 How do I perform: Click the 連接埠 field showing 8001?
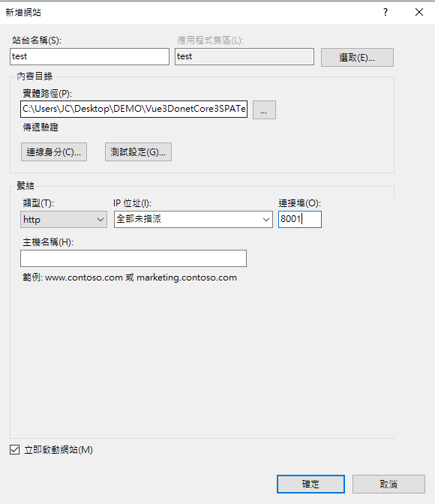pos(300,219)
